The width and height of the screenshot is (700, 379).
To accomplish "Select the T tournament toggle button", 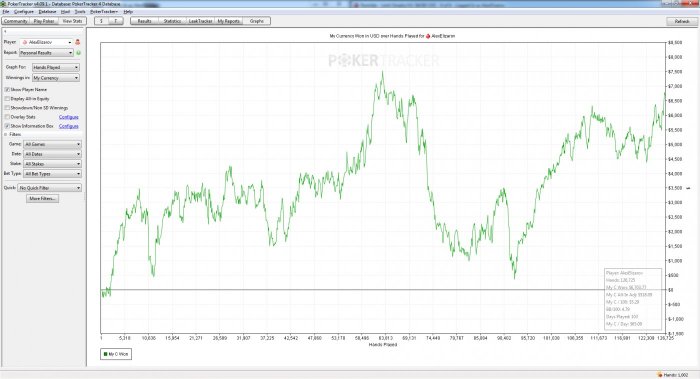I will coord(116,21).
